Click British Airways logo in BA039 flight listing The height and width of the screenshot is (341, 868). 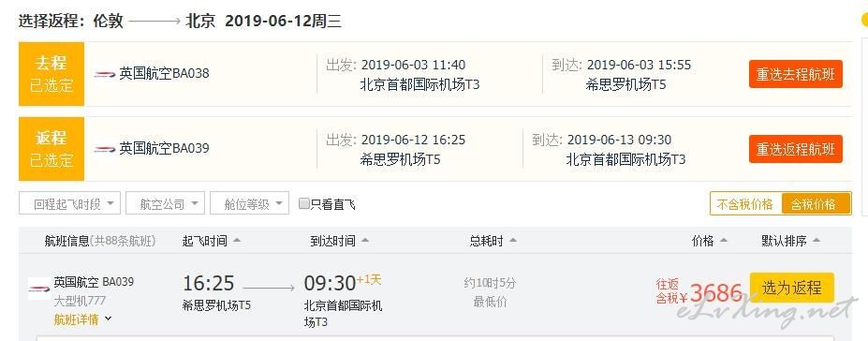coord(38,289)
